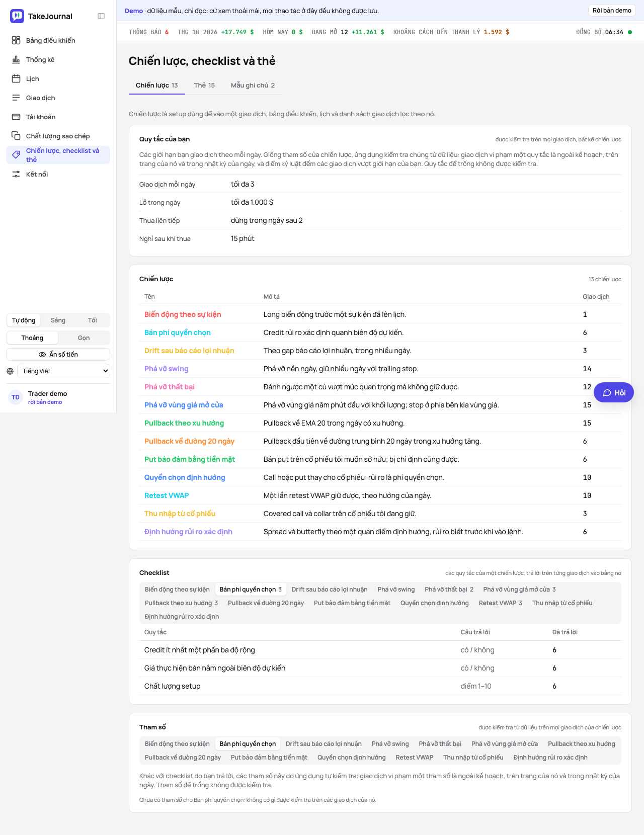This screenshot has width=644, height=835.
Task: Click the Lịch calendar icon
Action: [16, 78]
